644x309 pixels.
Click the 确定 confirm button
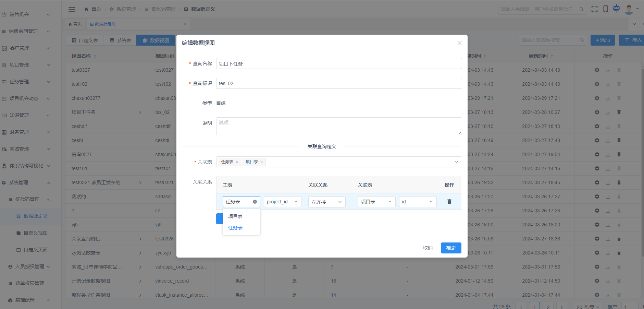pos(451,248)
